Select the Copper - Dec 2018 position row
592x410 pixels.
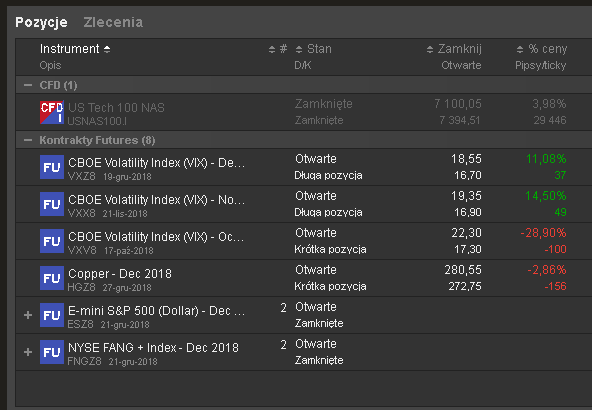pos(304,278)
